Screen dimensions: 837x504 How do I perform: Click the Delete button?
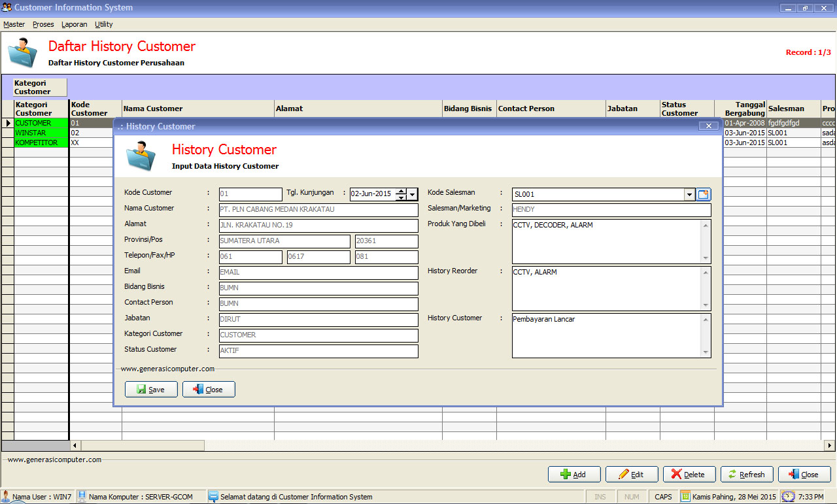coord(689,475)
